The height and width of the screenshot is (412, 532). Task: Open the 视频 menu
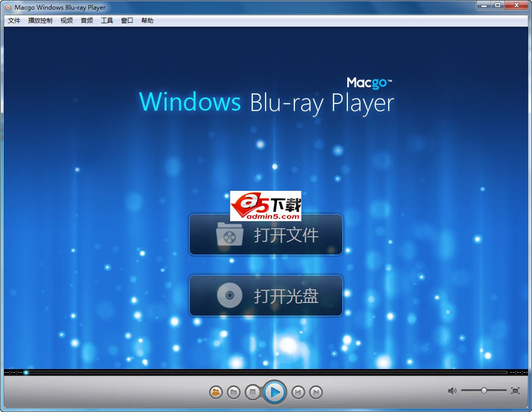point(67,21)
